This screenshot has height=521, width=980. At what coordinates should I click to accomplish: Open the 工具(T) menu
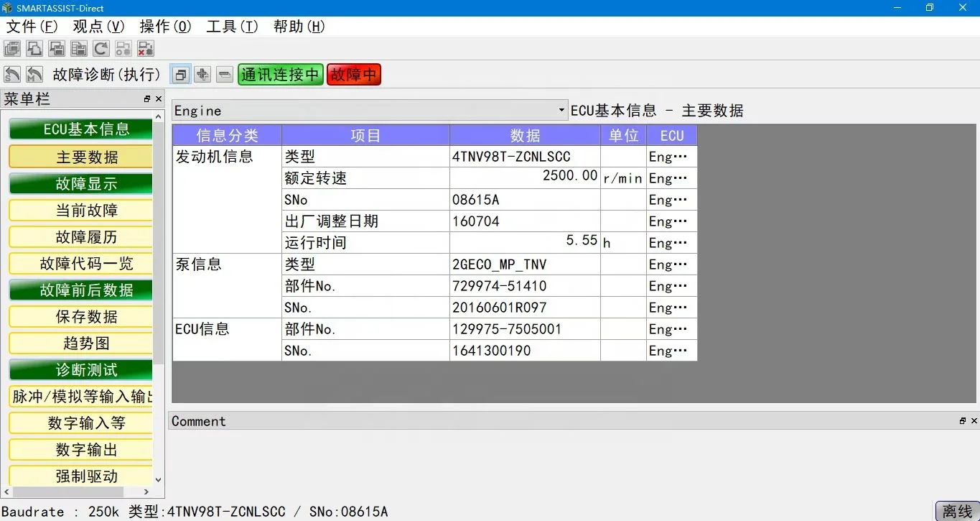[233, 27]
